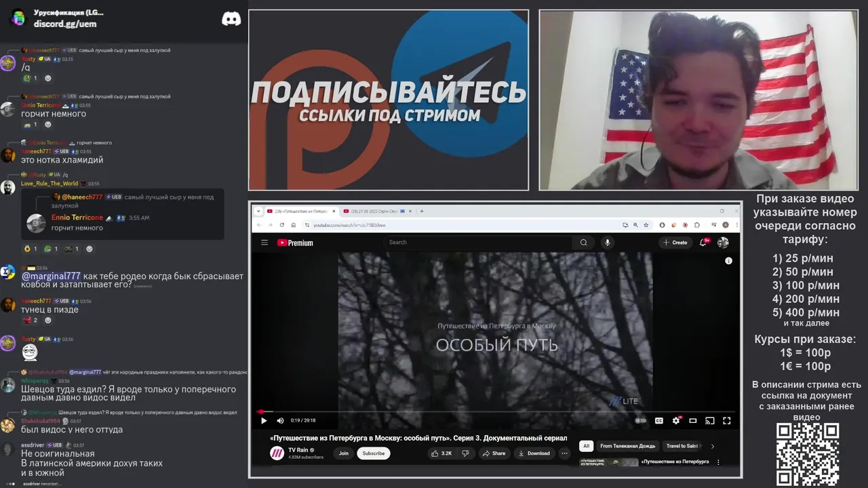Open YouTube hamburger guide menu
The height and width of the screenshot is (488, 868).
(264, 243)
